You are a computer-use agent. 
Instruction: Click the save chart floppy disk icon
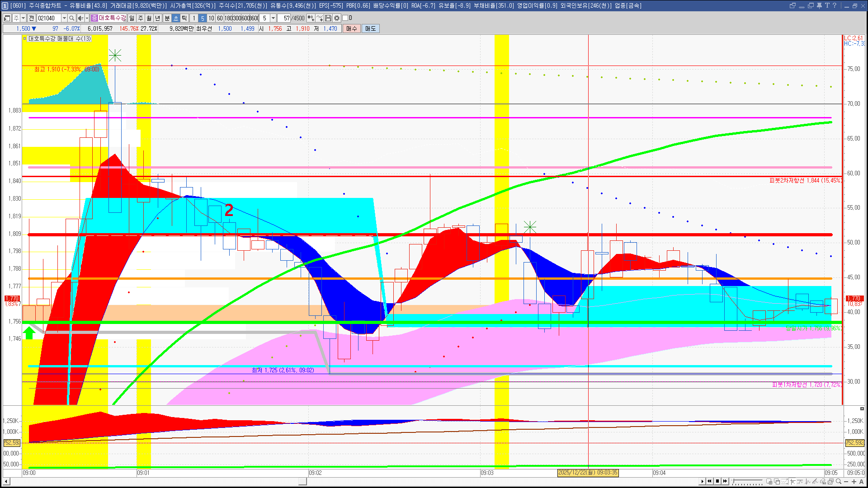click(x=328, y=18)
